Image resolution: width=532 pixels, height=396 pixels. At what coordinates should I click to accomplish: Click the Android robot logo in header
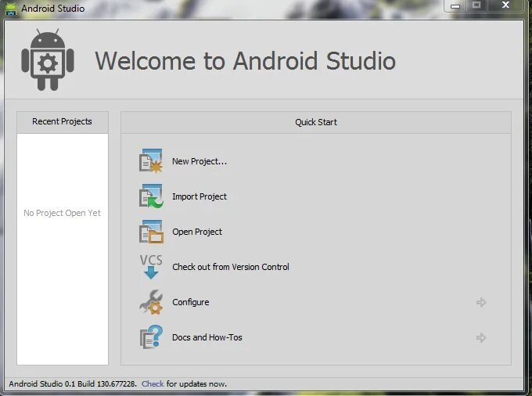(48, 59)
